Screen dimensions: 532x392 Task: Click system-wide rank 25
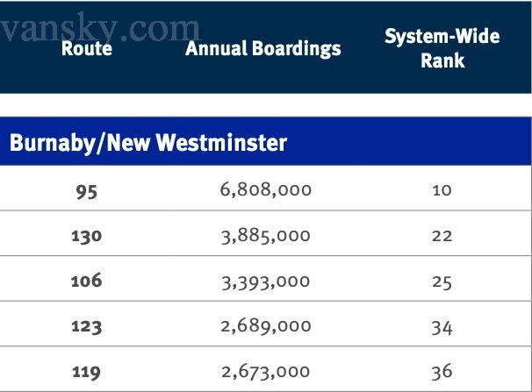click(x=442, y=281)
